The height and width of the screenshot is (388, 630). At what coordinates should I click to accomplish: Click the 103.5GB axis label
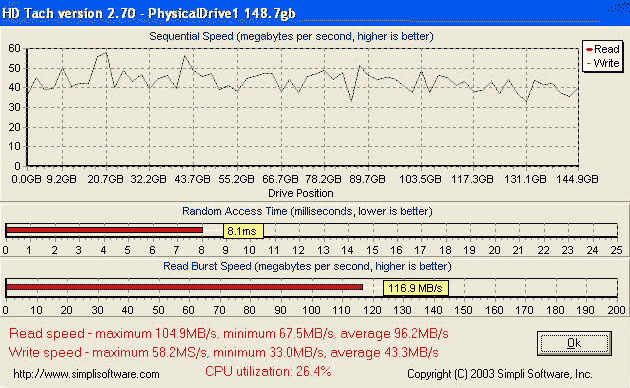420,179
